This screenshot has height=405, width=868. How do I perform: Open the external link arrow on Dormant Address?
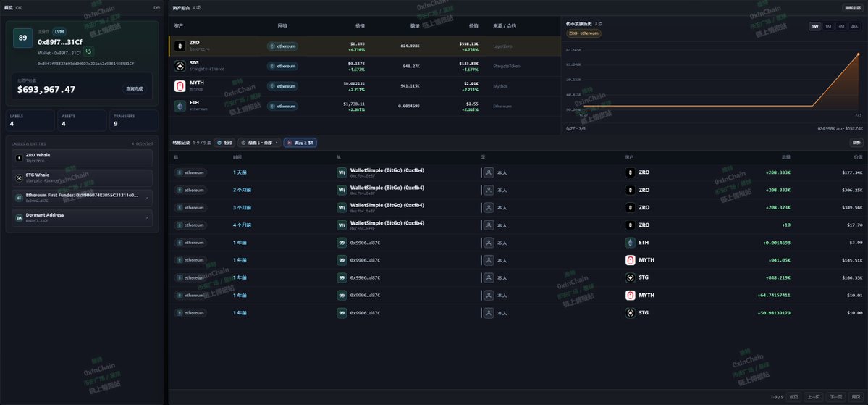tap(147, 218)
